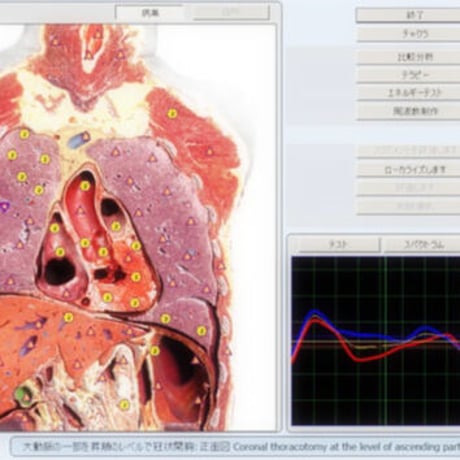This screenshot has height=460, width=460.
Task: Click the 終了 (Exit) button
Action: coord(408,15)
